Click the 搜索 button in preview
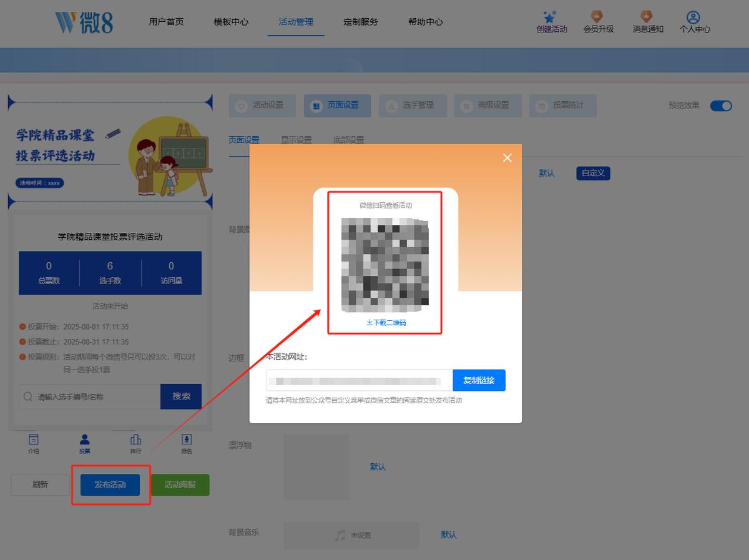Screen dimensions: 749x560 coord(181,396)
